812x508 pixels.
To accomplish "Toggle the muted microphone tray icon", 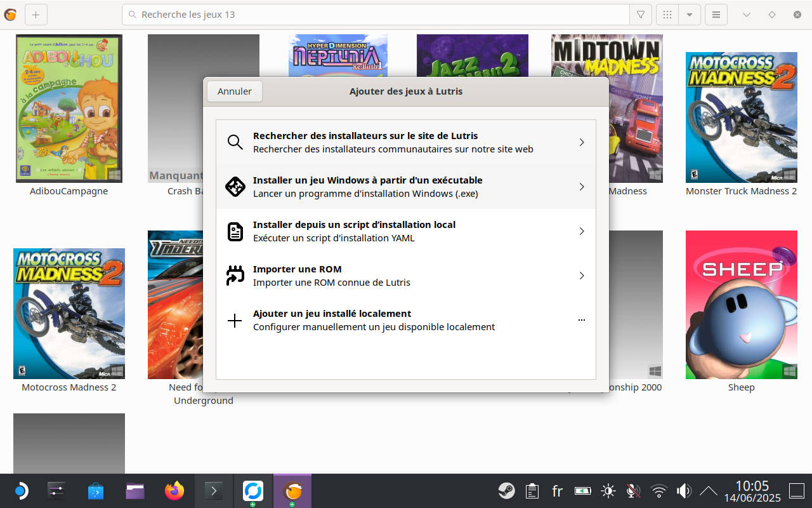I will 633,491.
